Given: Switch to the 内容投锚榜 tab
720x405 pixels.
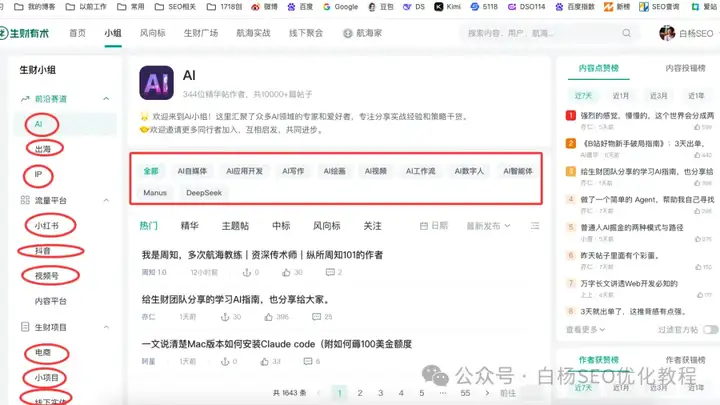Looking at the screenshot, I should tap(685, 68).
